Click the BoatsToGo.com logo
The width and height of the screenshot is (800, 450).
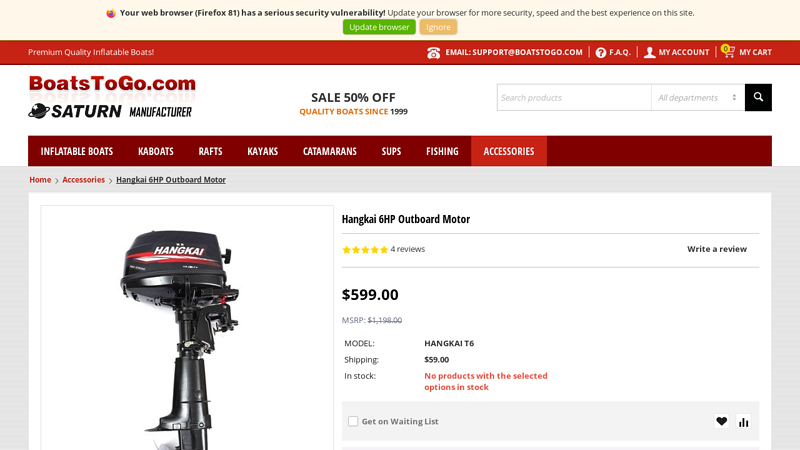(x=112, y=85)
